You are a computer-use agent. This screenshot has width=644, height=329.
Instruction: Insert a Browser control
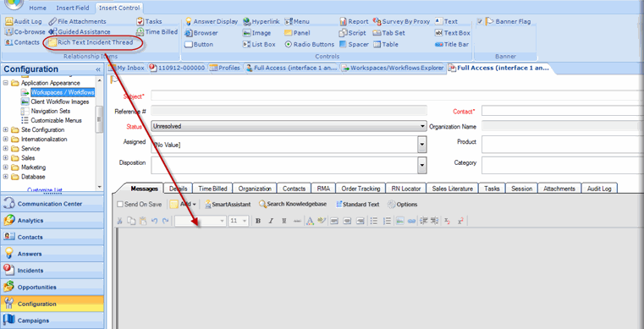201,33
